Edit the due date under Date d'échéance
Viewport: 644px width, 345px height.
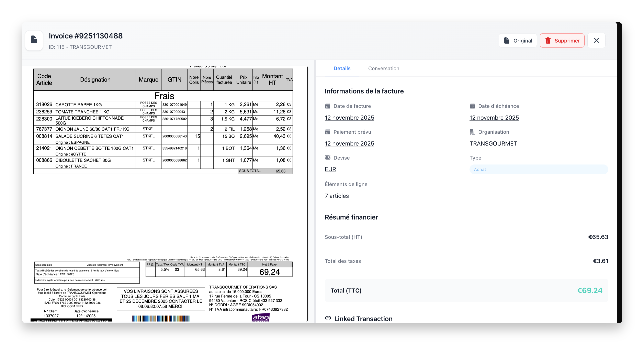point(494,118)
